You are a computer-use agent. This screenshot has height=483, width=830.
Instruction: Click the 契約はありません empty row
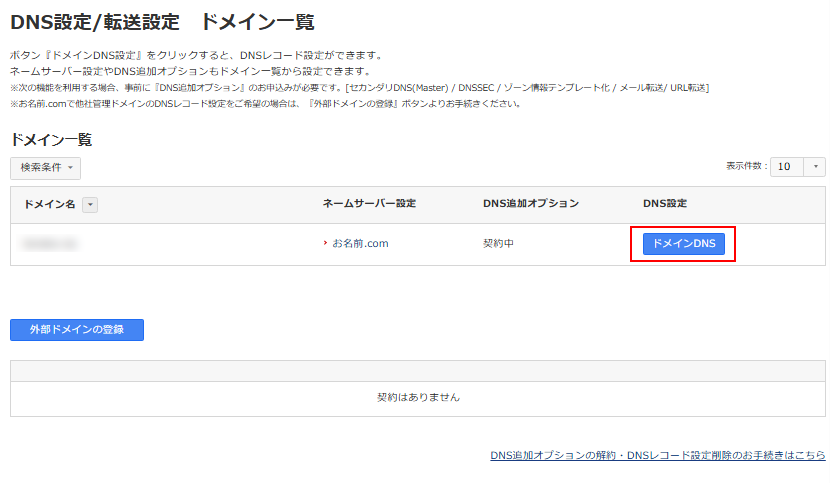point(418,397)
